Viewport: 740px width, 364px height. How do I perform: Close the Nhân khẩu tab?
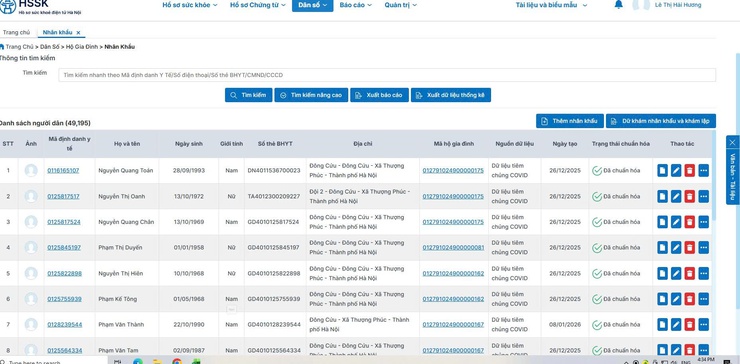tap(78, 33)
